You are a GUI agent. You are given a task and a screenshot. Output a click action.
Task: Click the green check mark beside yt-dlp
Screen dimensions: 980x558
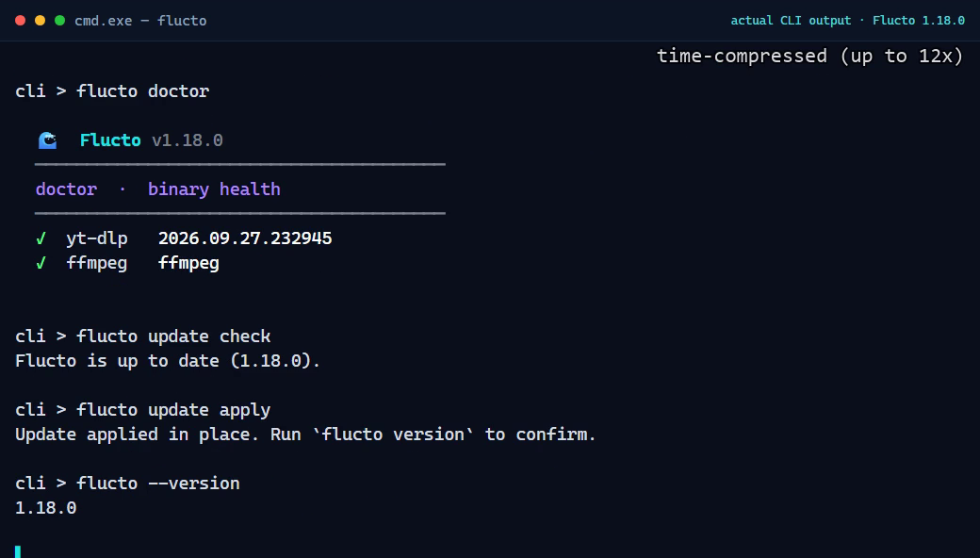click(x=41, y=238)
